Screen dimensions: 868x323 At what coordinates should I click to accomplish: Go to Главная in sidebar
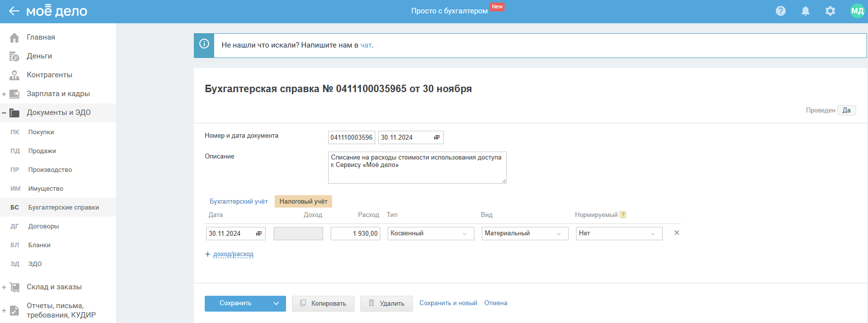41,37
